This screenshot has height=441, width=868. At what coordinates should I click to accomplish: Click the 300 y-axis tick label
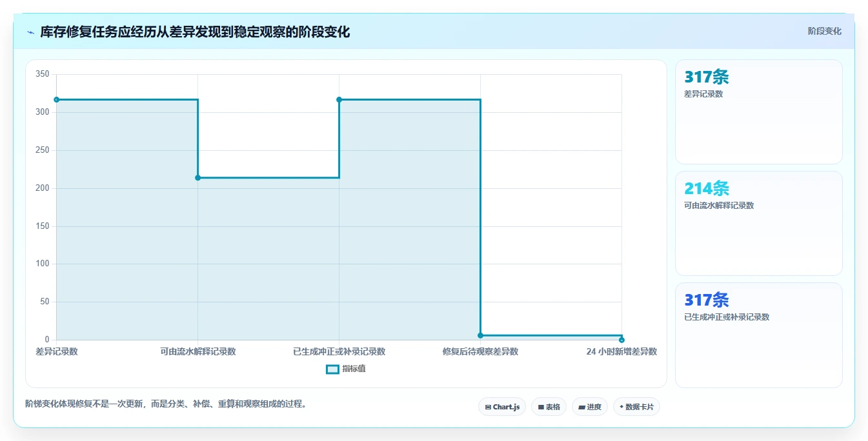pos(43,112)
